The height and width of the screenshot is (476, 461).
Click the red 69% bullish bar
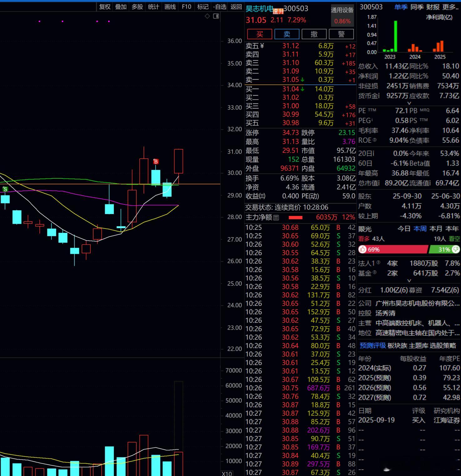point(393,249)
